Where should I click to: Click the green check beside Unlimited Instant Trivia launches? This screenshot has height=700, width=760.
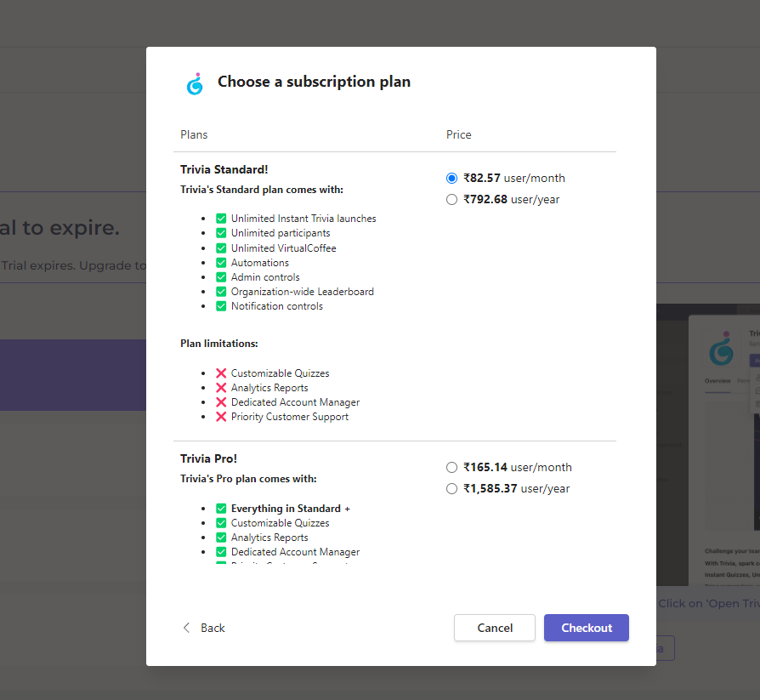(221, 219)
